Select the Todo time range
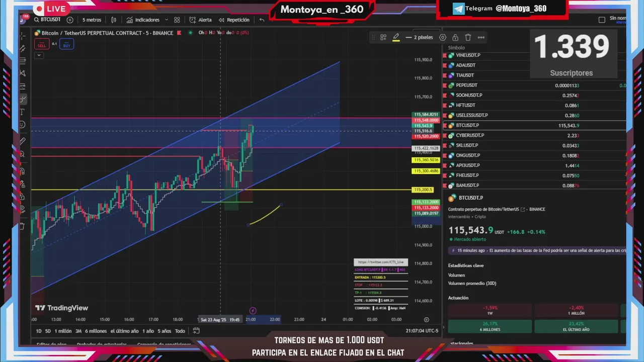 click(180, 331)
